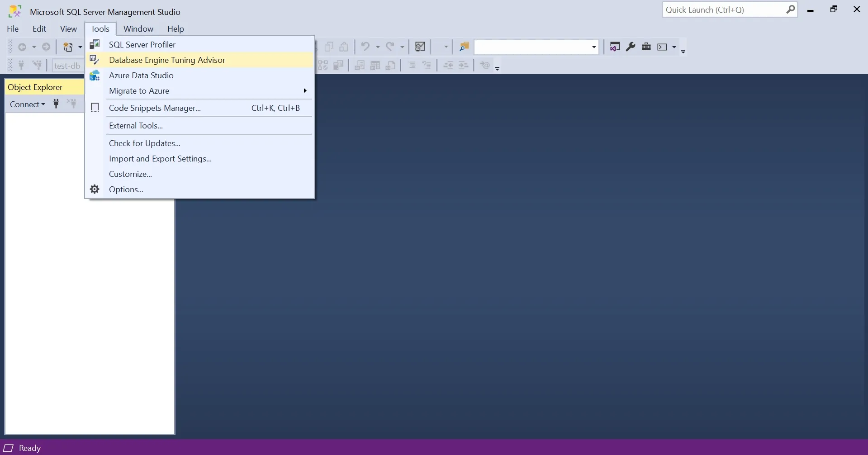Open the Connect dropdown in Object Explorer
Screen dimensions: 868x455
[x=27, y=104]
